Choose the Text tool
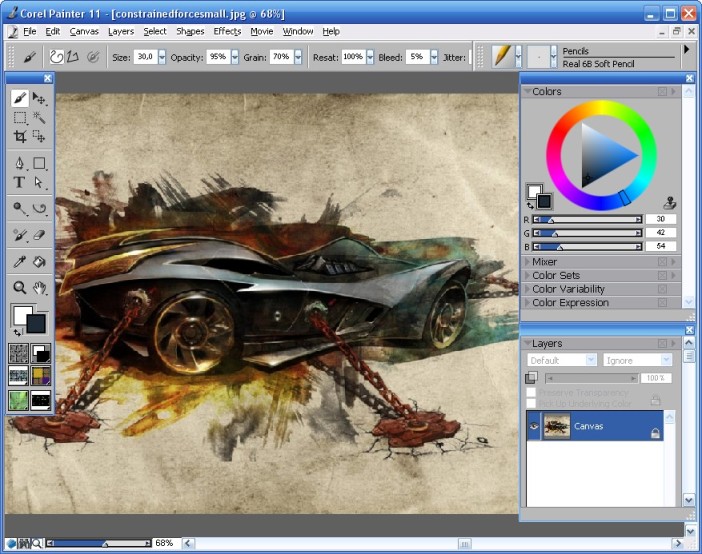 click(19, 182)
